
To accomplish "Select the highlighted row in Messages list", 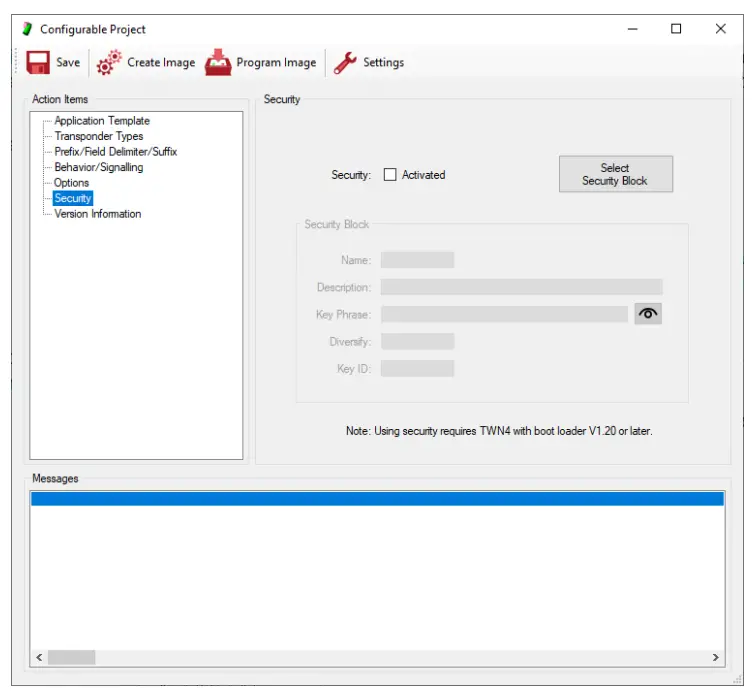I will (x=376, y=499).
